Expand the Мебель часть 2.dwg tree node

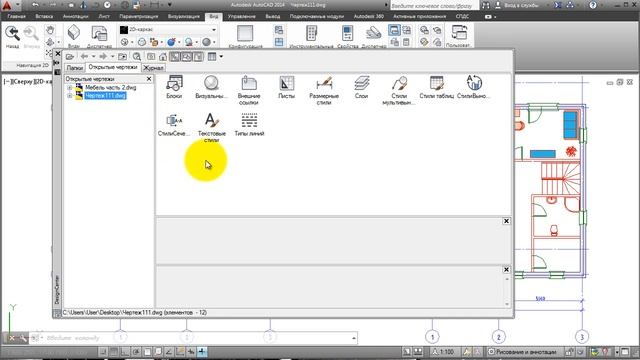(69, 87)
